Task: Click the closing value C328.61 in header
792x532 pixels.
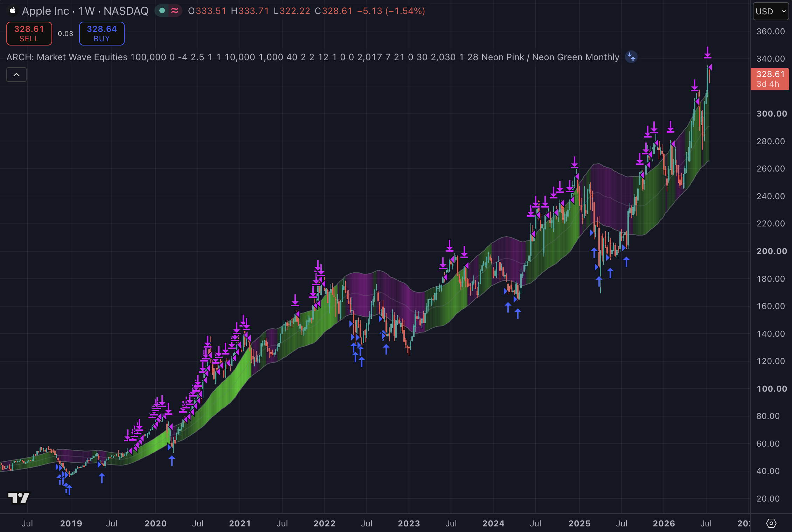Action: click(334, 11)
